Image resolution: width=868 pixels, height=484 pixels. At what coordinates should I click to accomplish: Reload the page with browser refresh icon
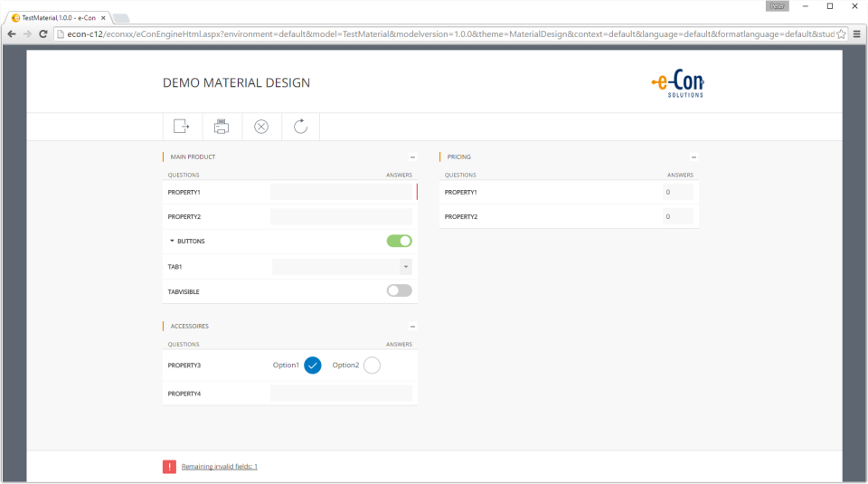tap(42, 33)
